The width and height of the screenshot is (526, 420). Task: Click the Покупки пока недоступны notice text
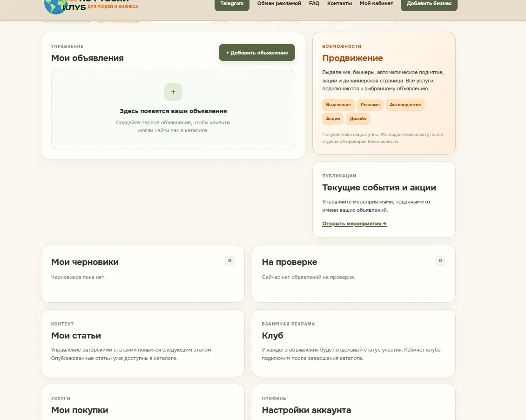tap(383, 138)
